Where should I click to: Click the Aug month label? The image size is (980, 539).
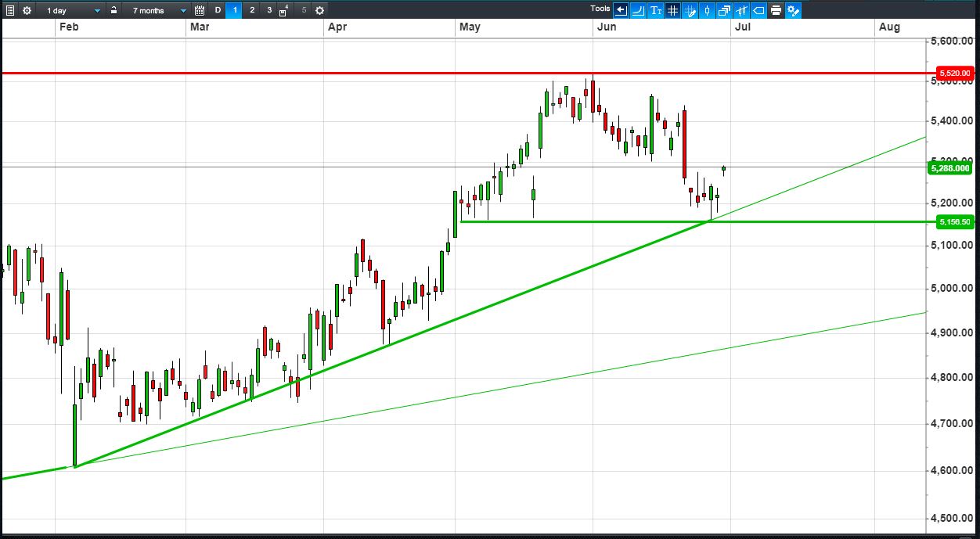[890, 27]
